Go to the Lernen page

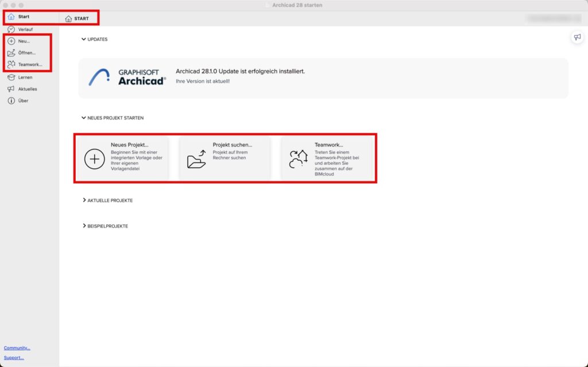[25, 78]
